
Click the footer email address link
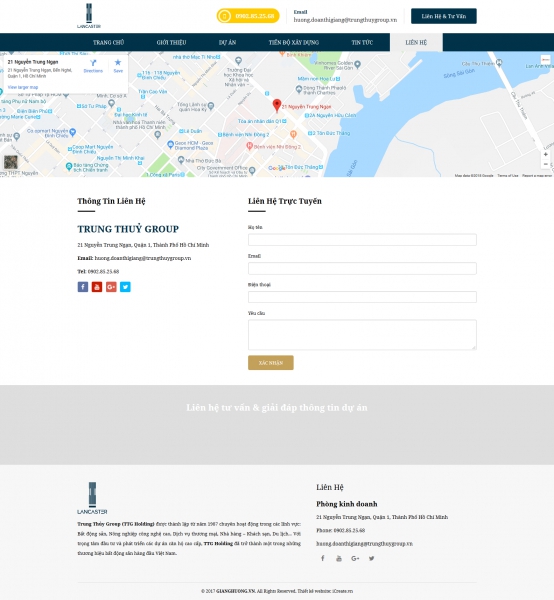364,544
